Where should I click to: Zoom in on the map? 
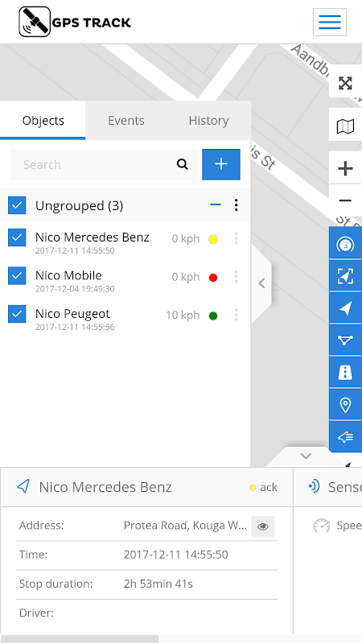(x=345, y=168)
